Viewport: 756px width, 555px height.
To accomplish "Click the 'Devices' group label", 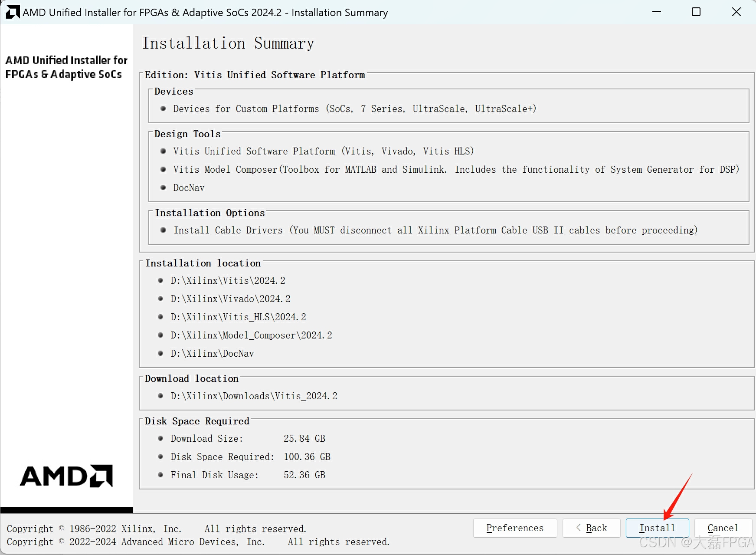I will (174, 92).
